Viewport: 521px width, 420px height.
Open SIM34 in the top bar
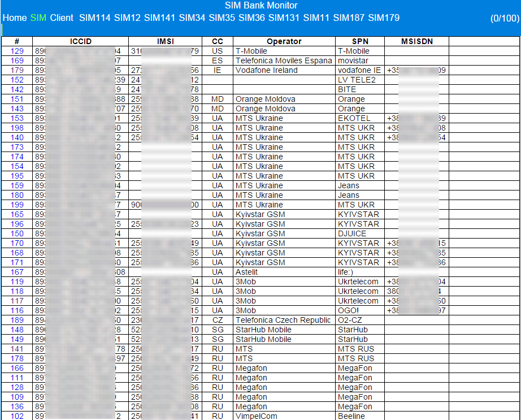(192, 18)
